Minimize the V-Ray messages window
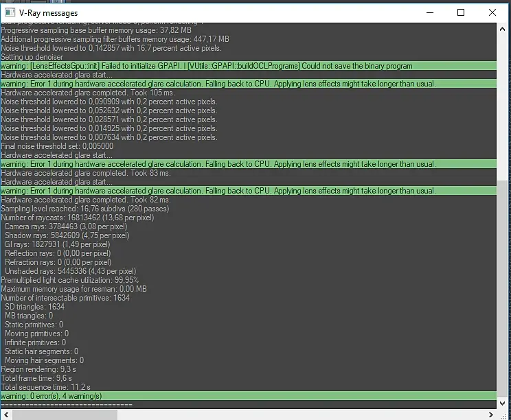This screenshot has height=420, width=511. coord(430,13)
